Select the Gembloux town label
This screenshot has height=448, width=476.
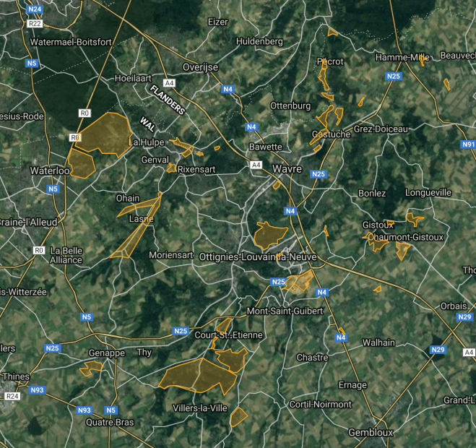[x=370, y=432]
